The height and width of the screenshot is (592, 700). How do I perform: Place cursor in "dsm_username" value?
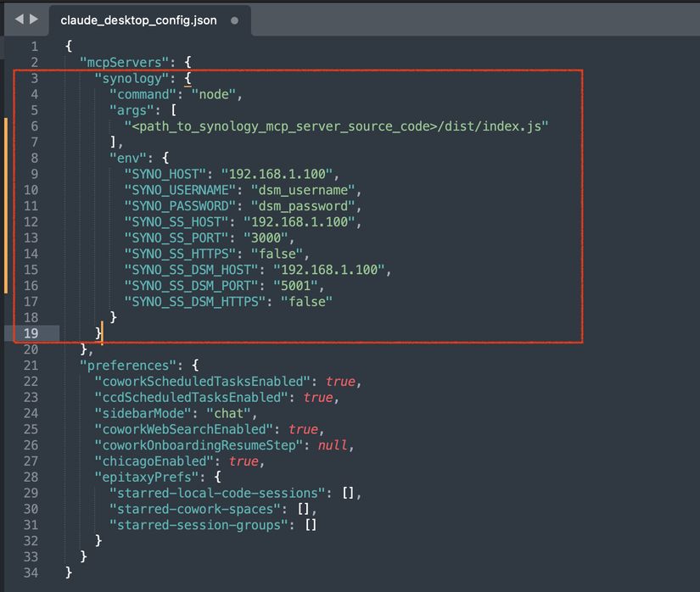[x=303, y=190]
